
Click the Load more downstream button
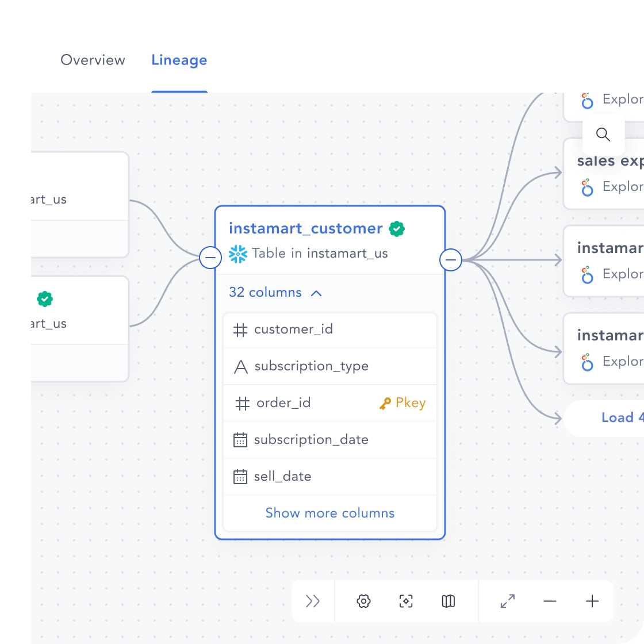(604, 418)
